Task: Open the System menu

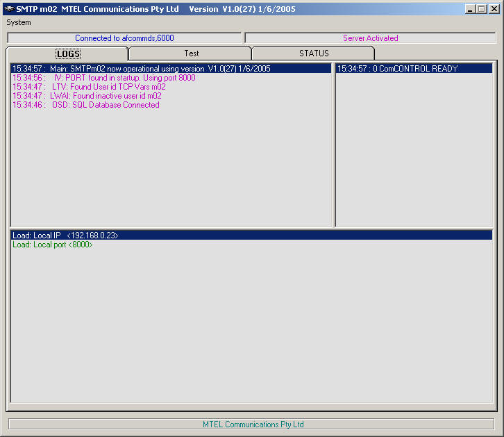Action: click(19, 22)
